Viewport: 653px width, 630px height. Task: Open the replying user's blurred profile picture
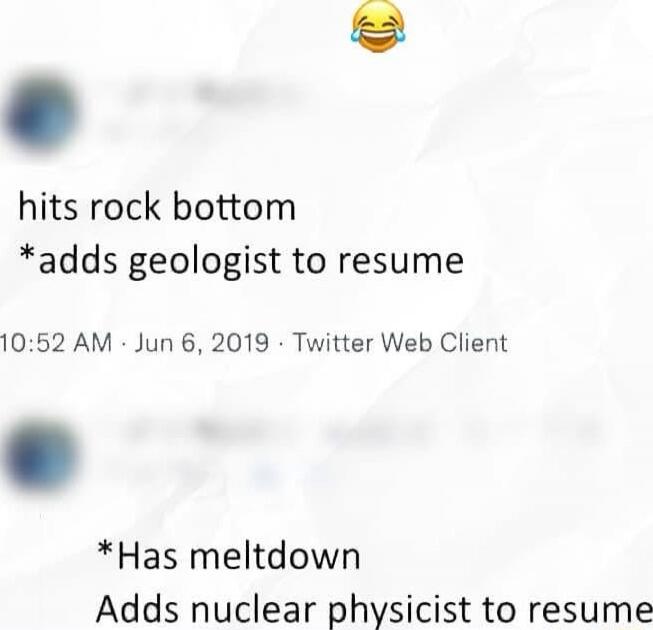coord(40,457)
